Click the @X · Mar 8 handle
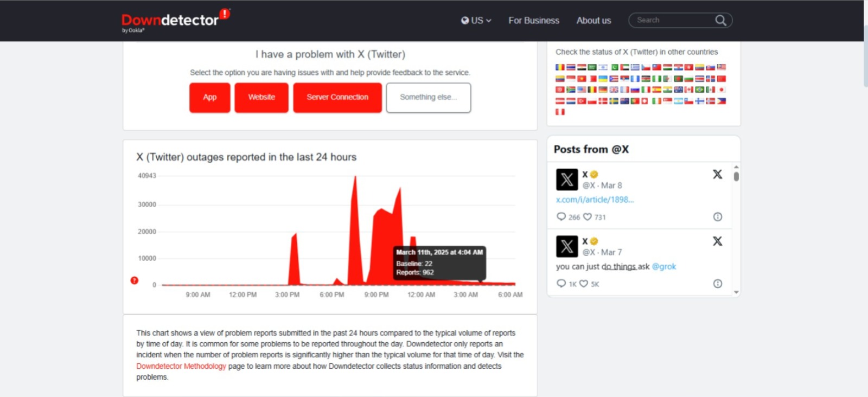The image size is (868, 397). (602, 185)
